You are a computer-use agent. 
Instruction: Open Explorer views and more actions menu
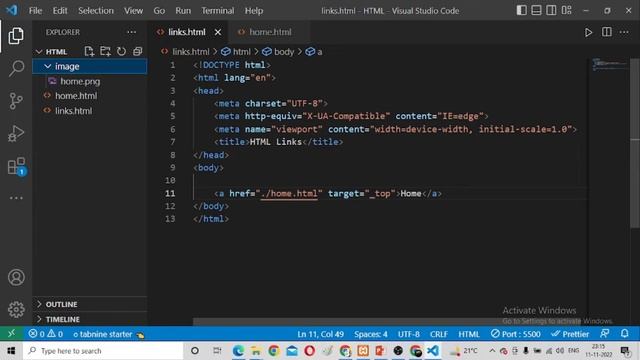(131, 32)
